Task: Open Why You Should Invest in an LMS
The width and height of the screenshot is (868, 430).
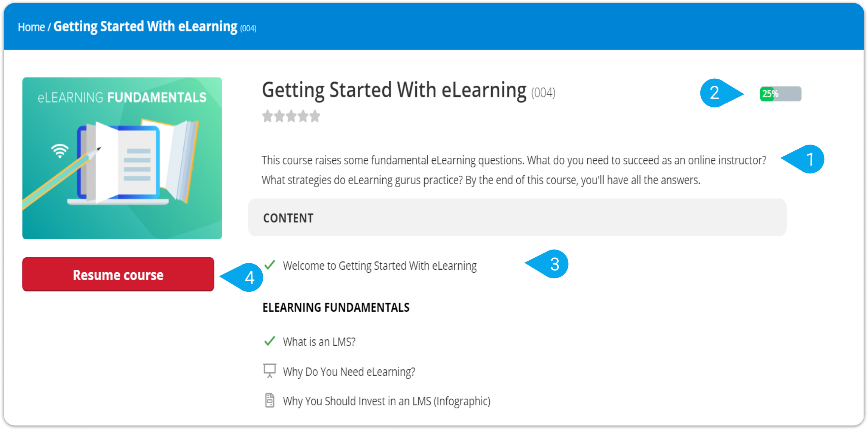Action: [x=386, y=401]
